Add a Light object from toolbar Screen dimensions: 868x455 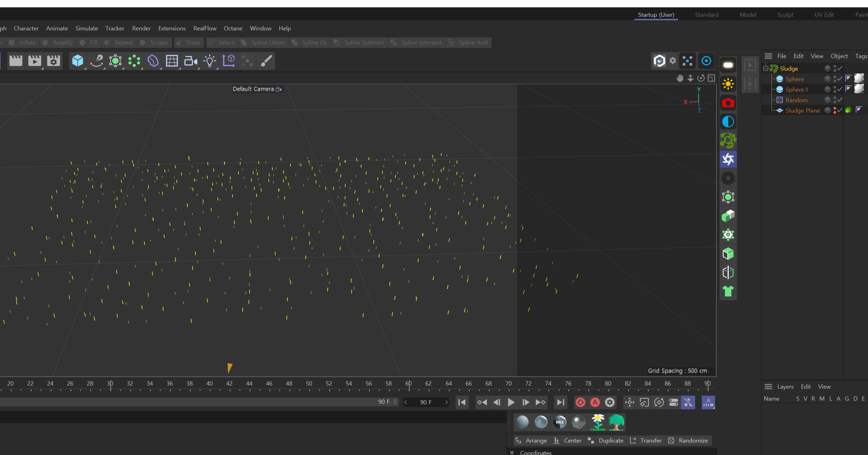[x=209, y=61]
